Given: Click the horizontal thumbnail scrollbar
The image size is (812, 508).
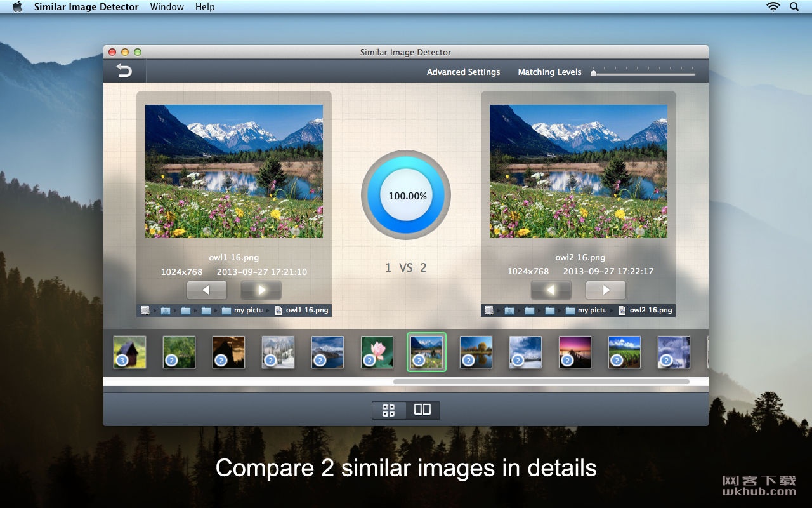Looking at the screenshot, I should [541, 382].
